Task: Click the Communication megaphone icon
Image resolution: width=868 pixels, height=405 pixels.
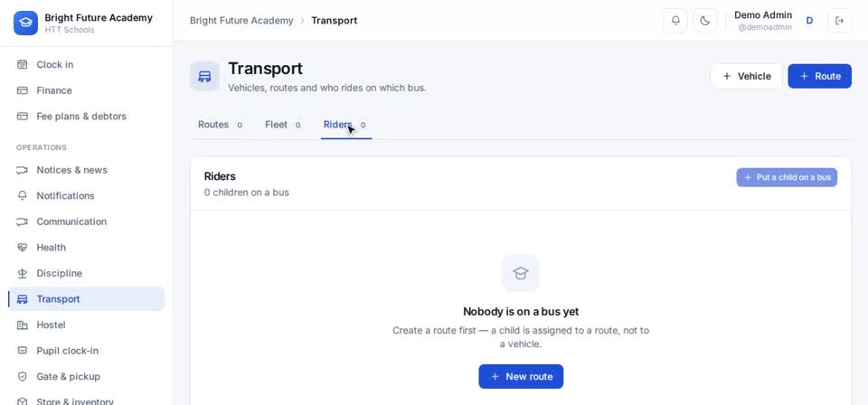Action: point(22,221)
